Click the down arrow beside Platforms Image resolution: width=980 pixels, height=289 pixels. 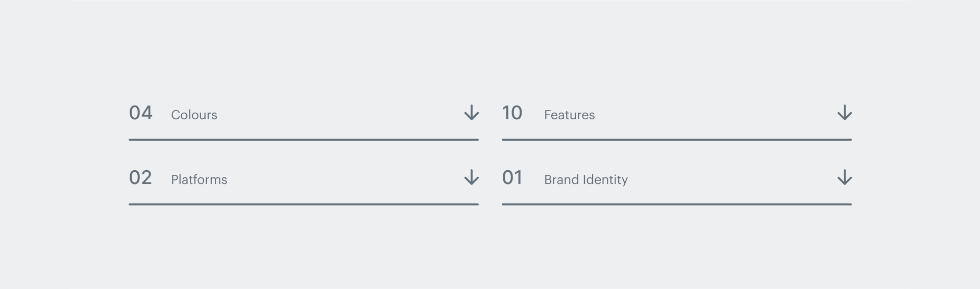471,177
